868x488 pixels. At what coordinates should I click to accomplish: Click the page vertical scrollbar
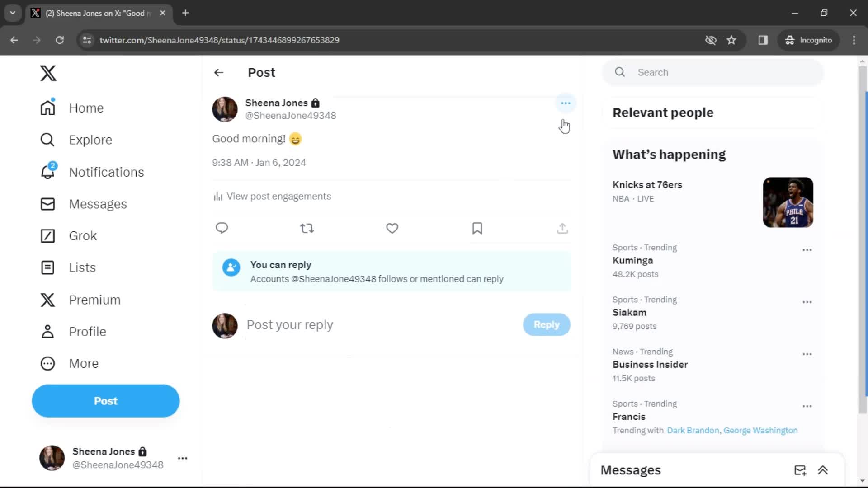pyautogui.click(x=863, y=239)
